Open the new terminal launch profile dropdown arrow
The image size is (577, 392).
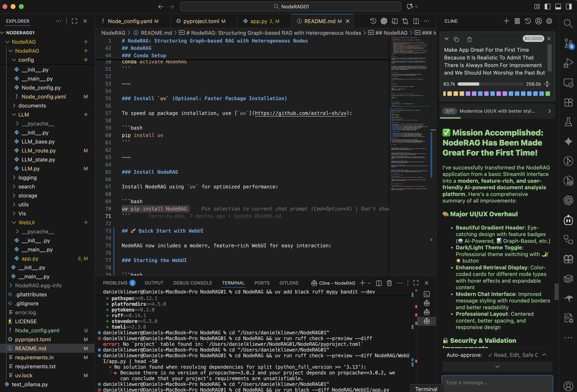[369, 283]
